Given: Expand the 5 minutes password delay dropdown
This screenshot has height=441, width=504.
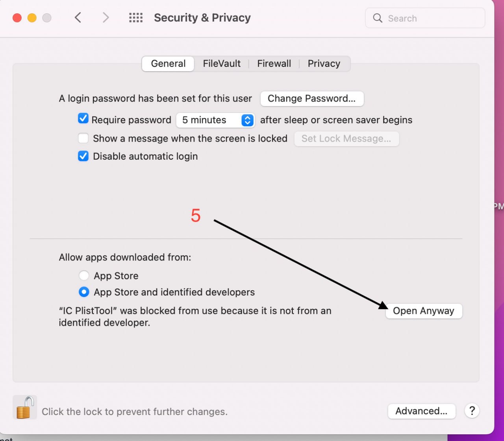Looking at the screenshot, I should [x=215, y=120].
